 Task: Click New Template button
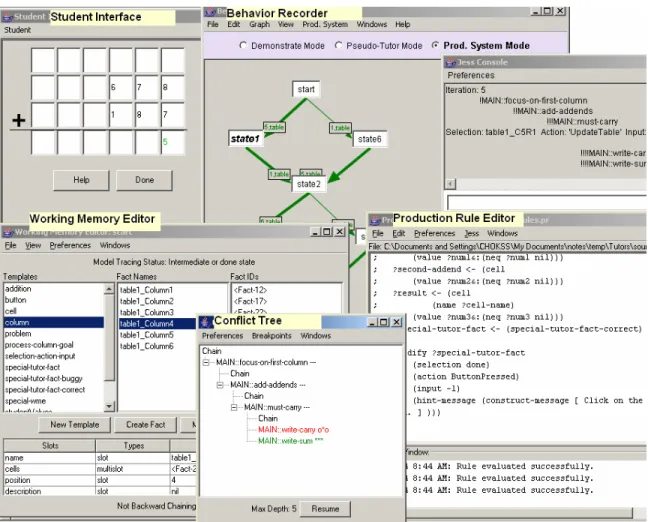point(75,425)
